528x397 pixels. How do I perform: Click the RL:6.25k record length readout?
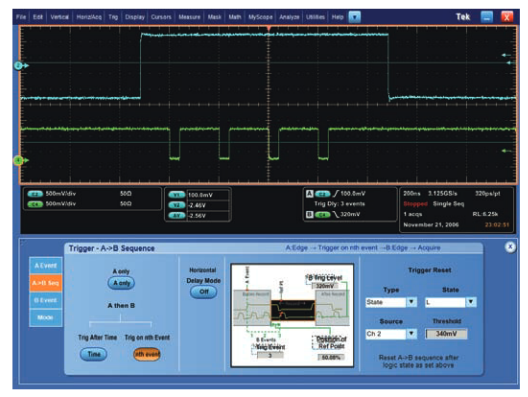point(485,214)
